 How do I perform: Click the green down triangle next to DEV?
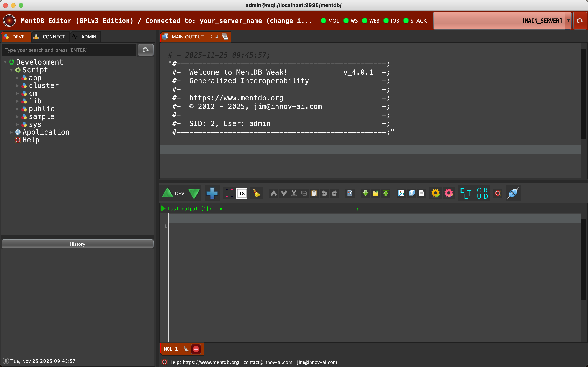[x=194, y=193]
